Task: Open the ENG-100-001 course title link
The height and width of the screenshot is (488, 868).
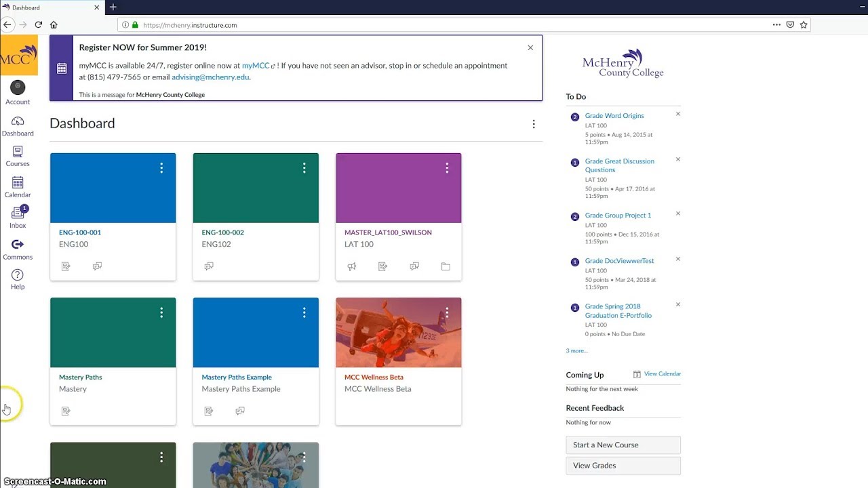Action: tap(80, 232)
